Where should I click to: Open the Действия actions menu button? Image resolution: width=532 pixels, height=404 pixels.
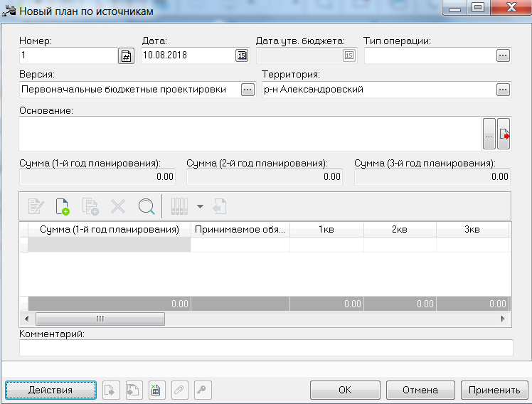pos(50,390)
